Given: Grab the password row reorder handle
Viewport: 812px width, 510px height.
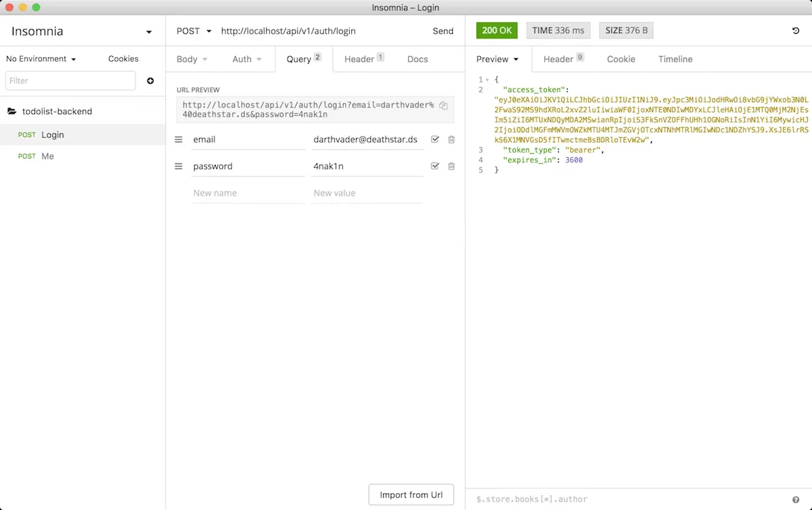Looking at the screenshot, I should click(x=179, y=166).
